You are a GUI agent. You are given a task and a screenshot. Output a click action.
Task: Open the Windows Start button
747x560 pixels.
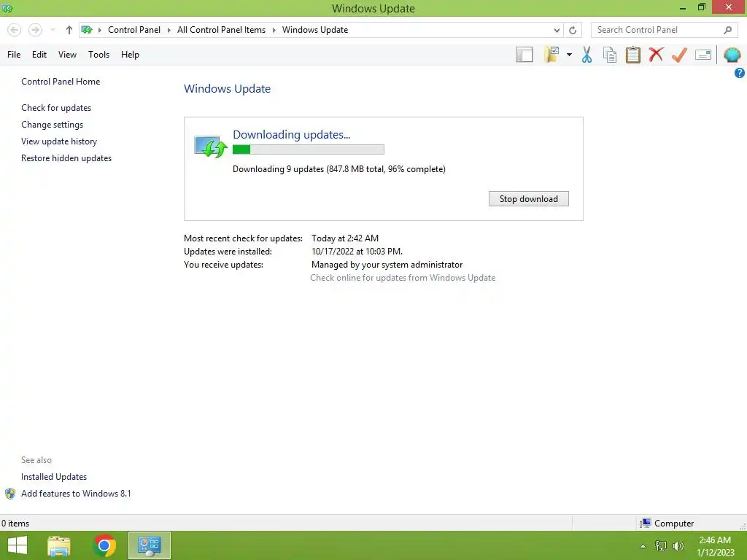(x=18, y=545)
